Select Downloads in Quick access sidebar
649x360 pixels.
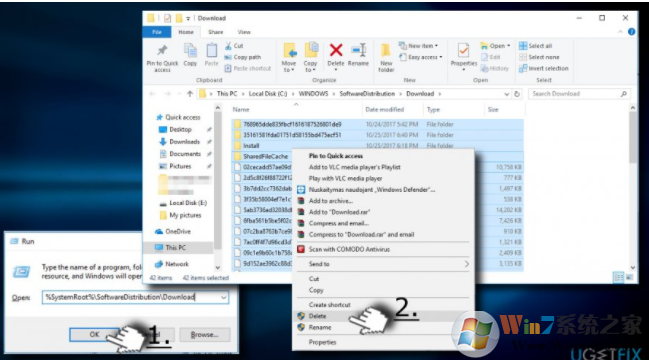click(184, 142)
